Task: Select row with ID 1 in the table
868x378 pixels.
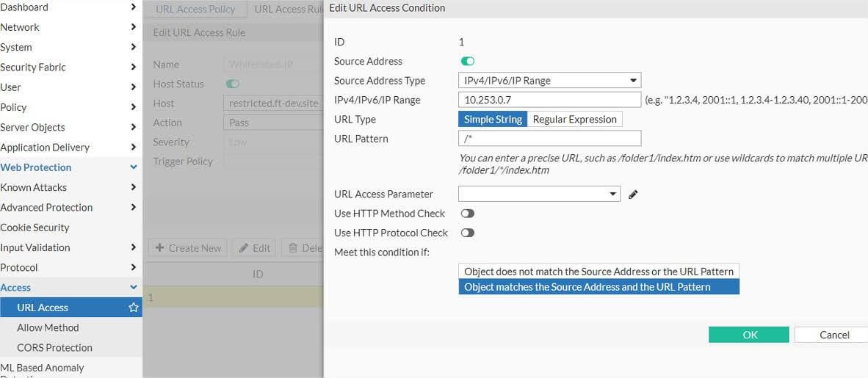Action: [233, 298]
